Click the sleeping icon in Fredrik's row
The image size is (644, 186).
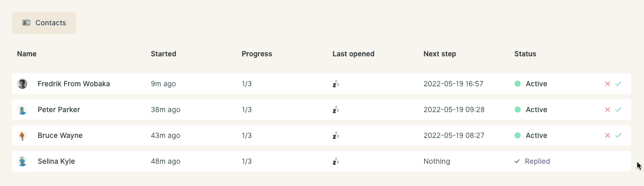(x=336, y=84)
